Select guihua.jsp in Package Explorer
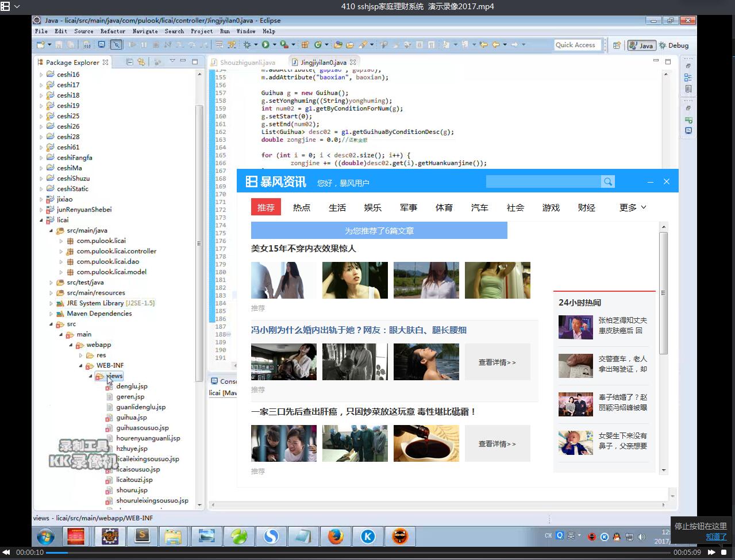The height and width of the screenshot is (560, 735). pos(132,418)
